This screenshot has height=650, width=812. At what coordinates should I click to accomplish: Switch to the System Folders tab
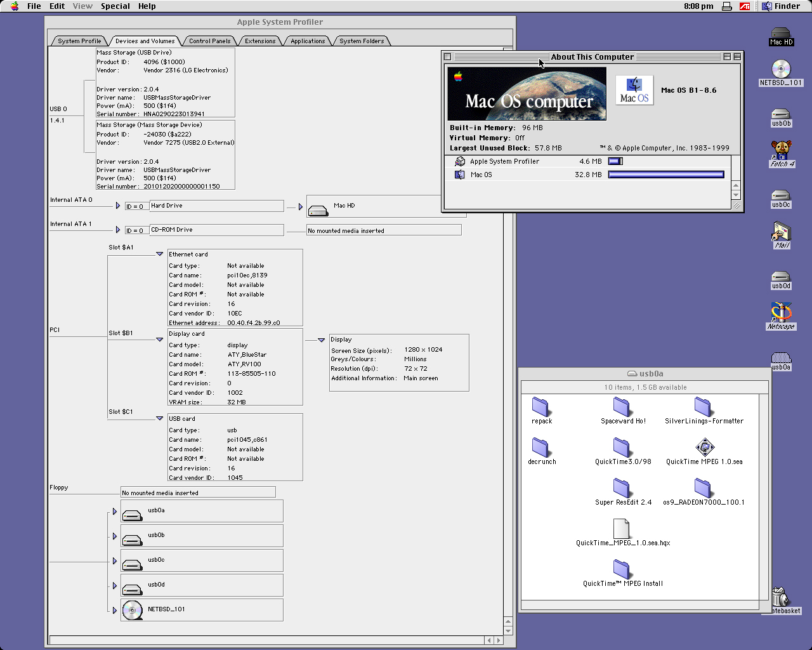point(362,41)
